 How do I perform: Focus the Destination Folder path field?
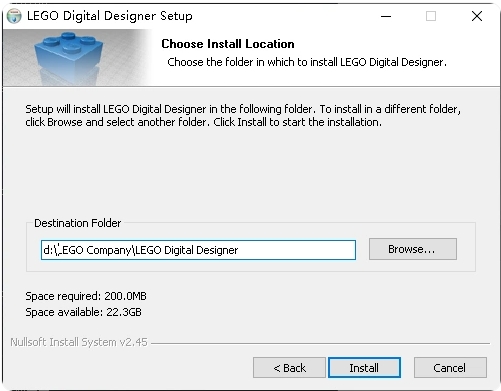pos(198,250)
